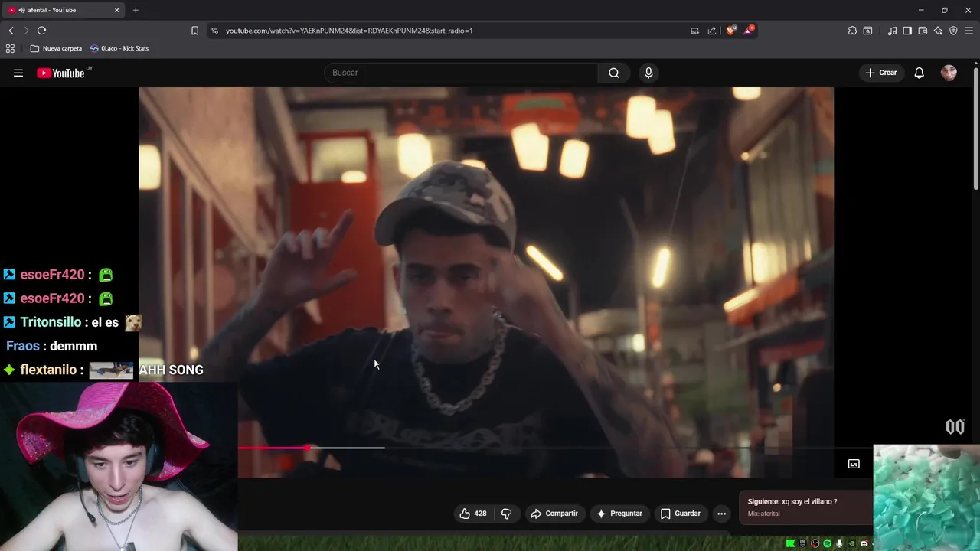This screenshot has width=980, height=551.
Task: Open the Crear create menu
Action: (880, 73)
